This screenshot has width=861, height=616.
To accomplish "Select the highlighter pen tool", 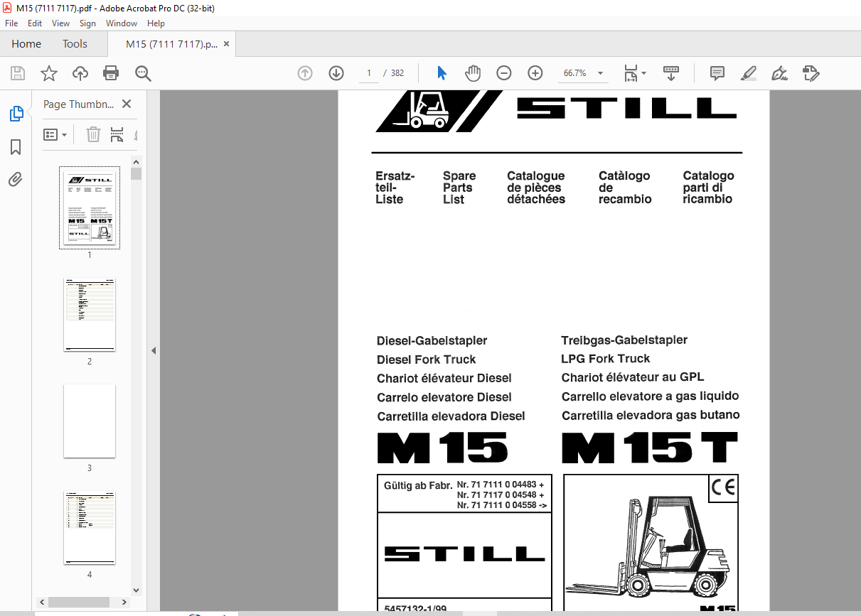I will (748, 73).
